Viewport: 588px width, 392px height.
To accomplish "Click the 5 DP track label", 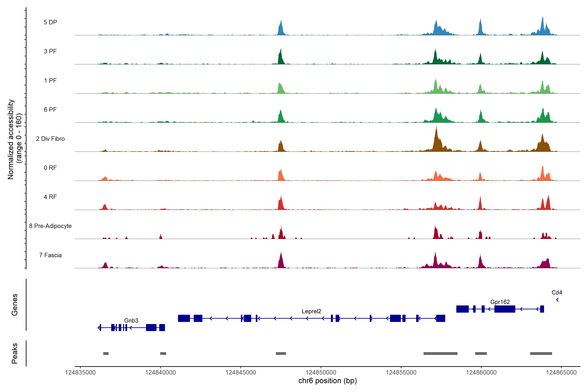I will (50, 22).
